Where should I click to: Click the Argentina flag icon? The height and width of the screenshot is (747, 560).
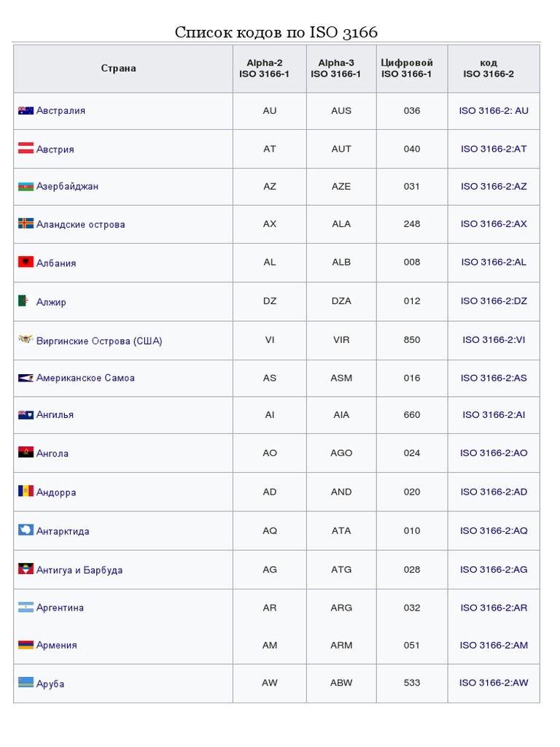pyautogui.click(x=26, y=608)
